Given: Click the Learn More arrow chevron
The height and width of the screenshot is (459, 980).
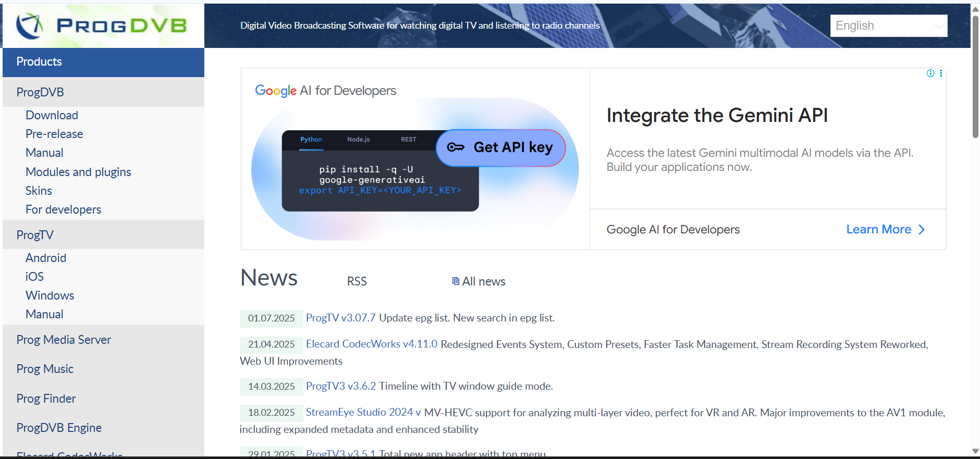Looking at the screenshot, I should 922,230.
